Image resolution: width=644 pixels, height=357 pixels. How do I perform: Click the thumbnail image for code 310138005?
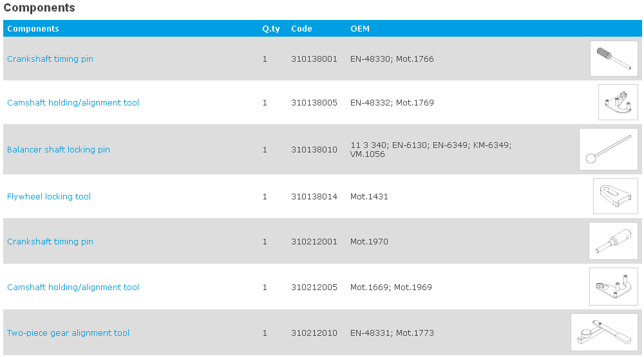(x=618, y=102)
